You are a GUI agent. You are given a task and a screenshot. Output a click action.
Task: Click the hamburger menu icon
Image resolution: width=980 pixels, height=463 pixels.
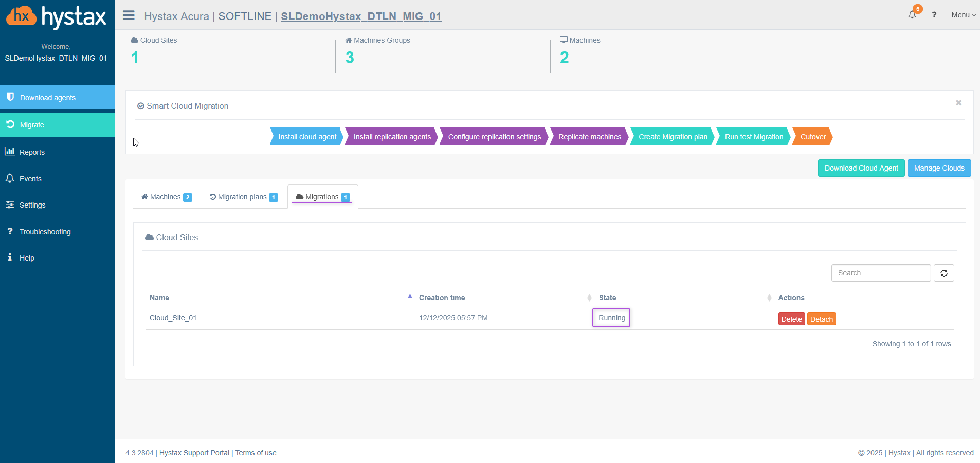pos(129,15)
